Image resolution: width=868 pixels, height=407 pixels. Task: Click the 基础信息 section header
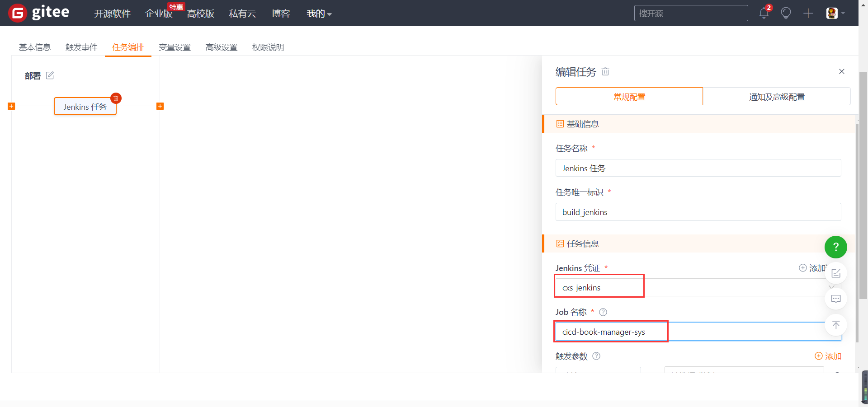698,124
